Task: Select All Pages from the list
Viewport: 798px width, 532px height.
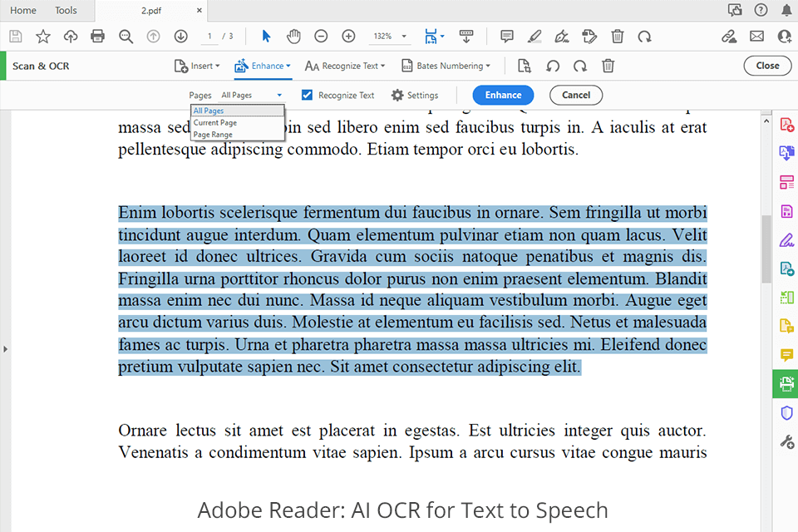Action: pyautogui.click(x=237, y=111)
